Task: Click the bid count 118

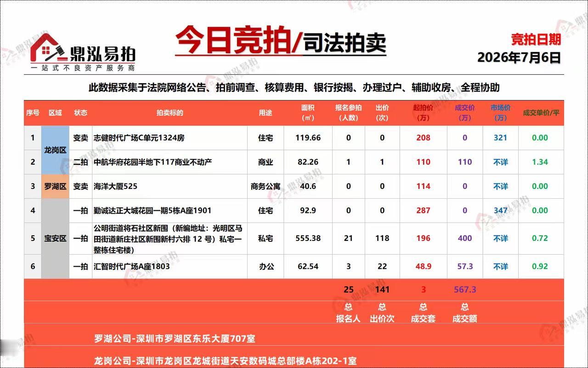Action: point(382,239)
